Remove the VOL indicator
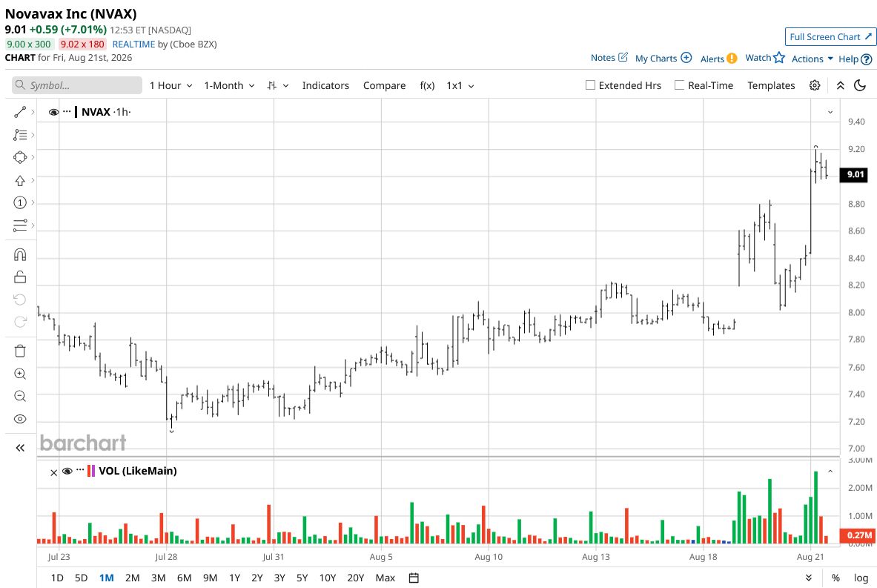877x588 pixels. tap(53, 472)
